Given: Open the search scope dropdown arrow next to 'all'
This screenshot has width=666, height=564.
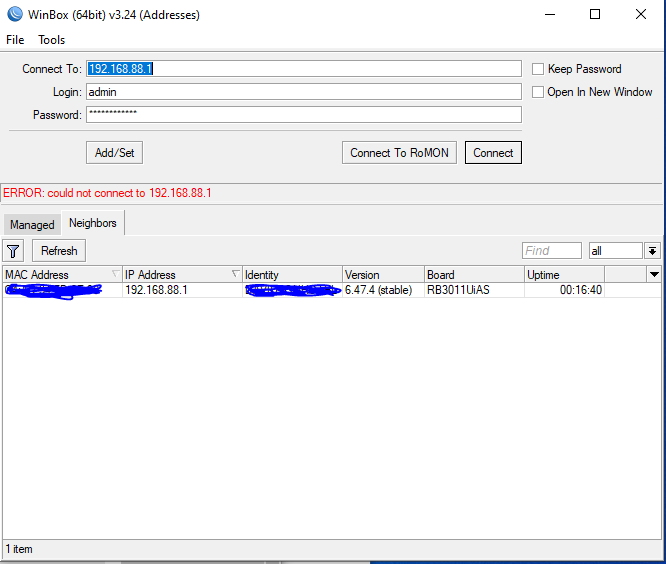Looking at the screenshot, I should point(652,251).
